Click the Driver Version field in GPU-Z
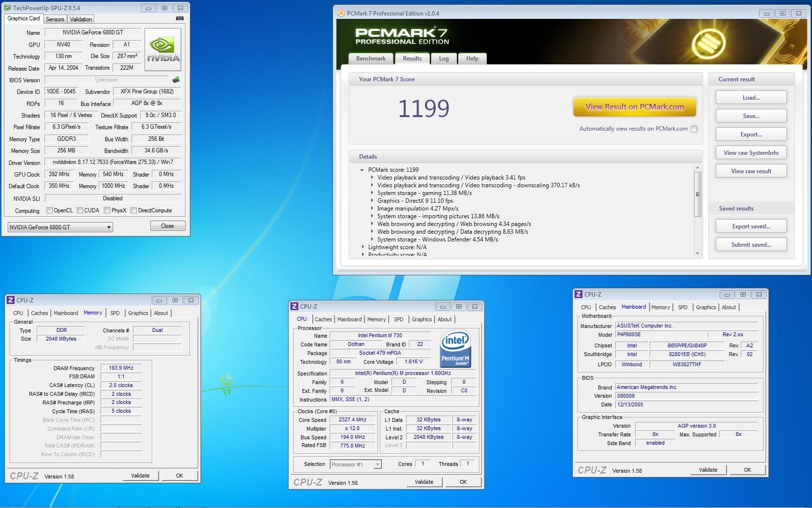Image resolution: width=812 pixels, height=508 pixels. [x=113, y=162]
